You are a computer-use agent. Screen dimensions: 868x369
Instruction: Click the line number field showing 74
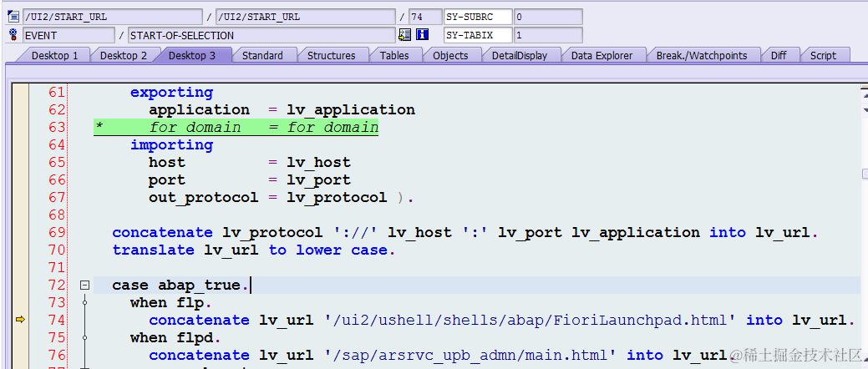[x=424, y=17]
